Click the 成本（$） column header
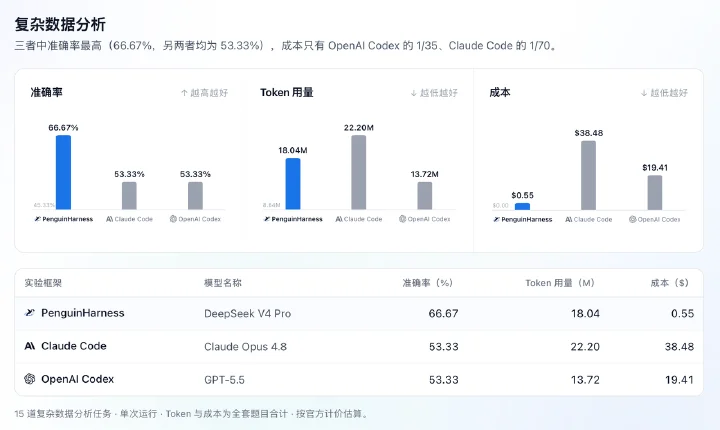Screen dimensions: 720x430 (x=669, y=283)
